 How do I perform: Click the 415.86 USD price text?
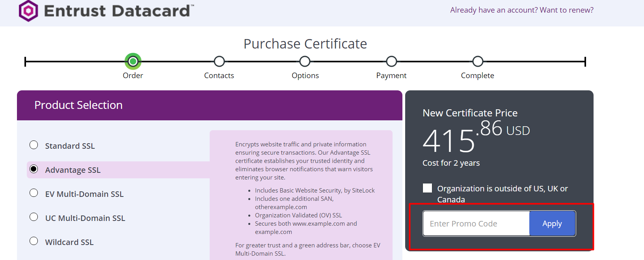point(476,136)
